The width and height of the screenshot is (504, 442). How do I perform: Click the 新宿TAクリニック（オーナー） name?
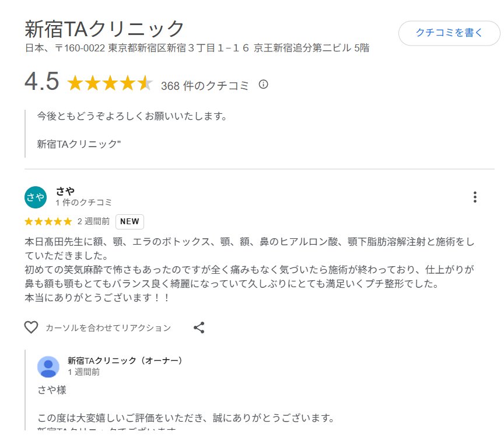click(x=125, y=361)
